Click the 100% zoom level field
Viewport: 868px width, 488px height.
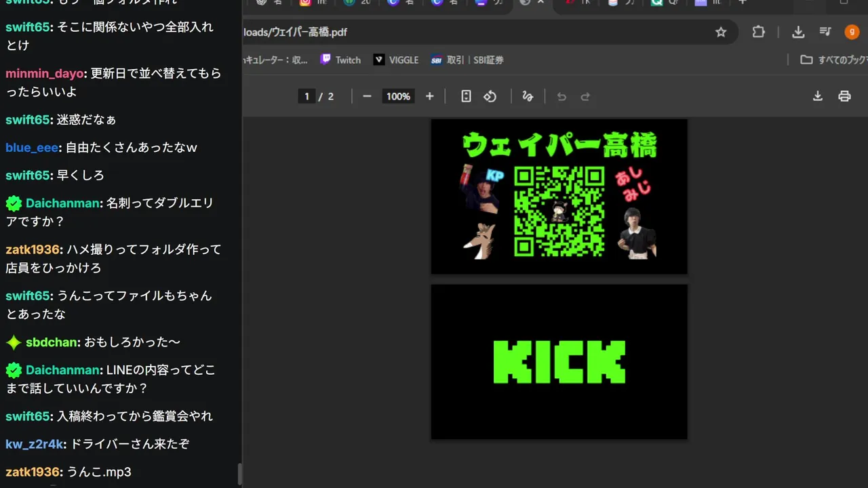pyautogui.click(x=398, y=96)
